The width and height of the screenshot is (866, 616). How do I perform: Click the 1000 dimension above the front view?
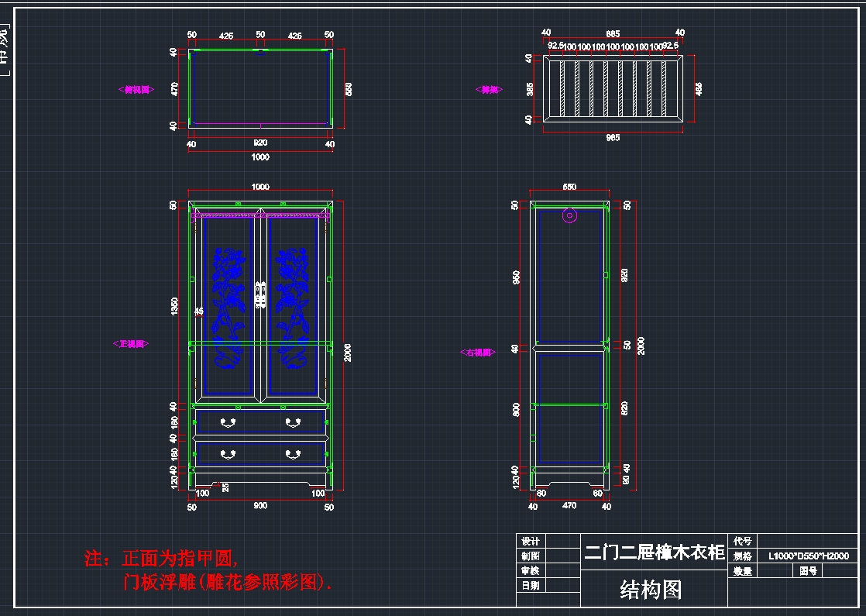pyautogui.click(x=260, y=187)
